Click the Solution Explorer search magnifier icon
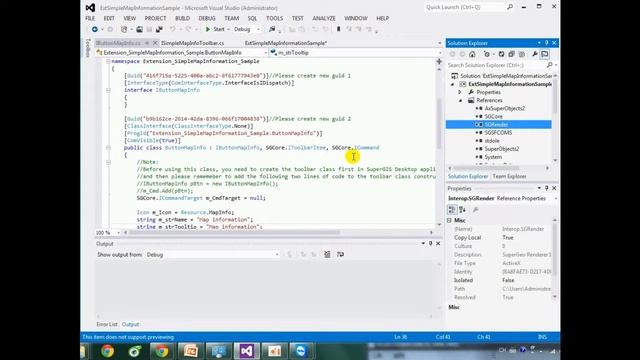Screen dimensions: 640x360 (550, 65)
